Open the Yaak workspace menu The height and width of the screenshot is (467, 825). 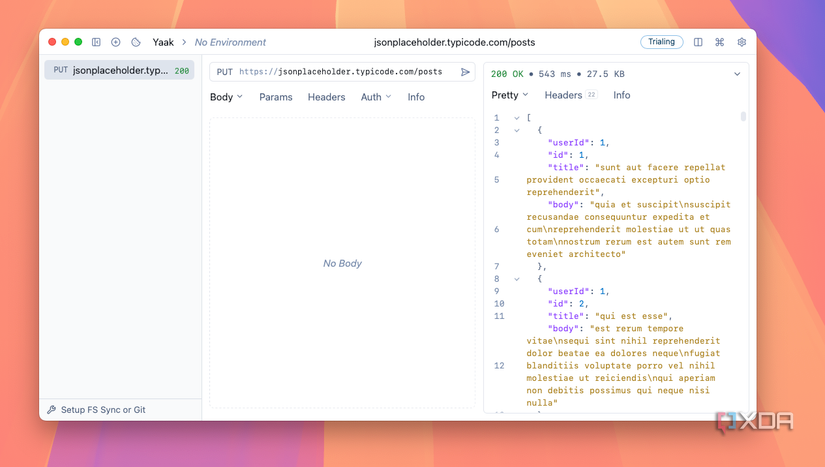tap(163, 42)
